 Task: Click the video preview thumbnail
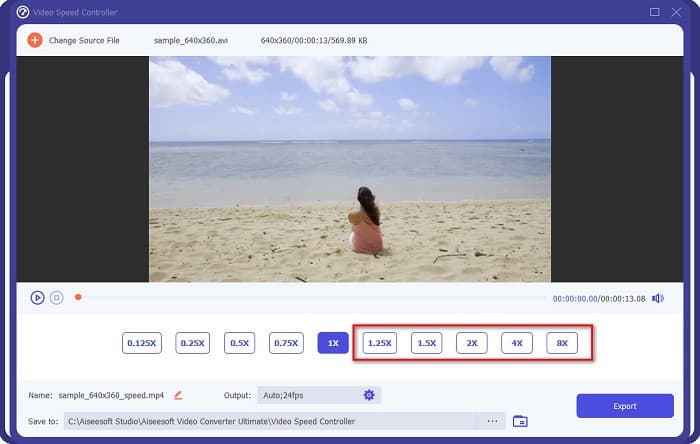[x=350, y=169]
